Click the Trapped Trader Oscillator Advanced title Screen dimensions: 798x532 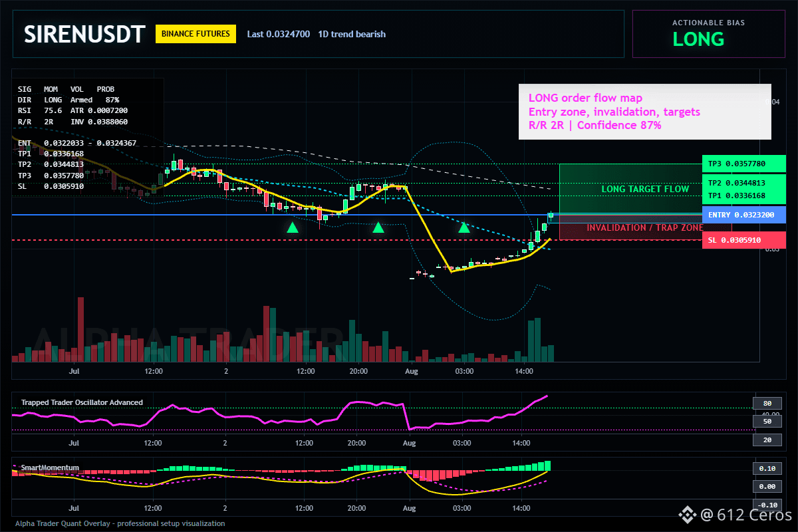point(82,402)
